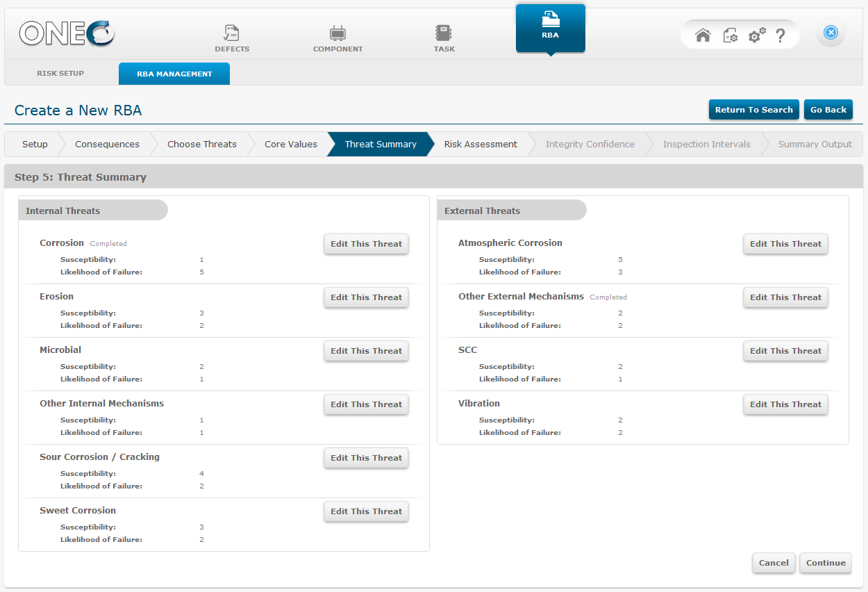
Task: Select the RBA Management tab
Action: 174,74
